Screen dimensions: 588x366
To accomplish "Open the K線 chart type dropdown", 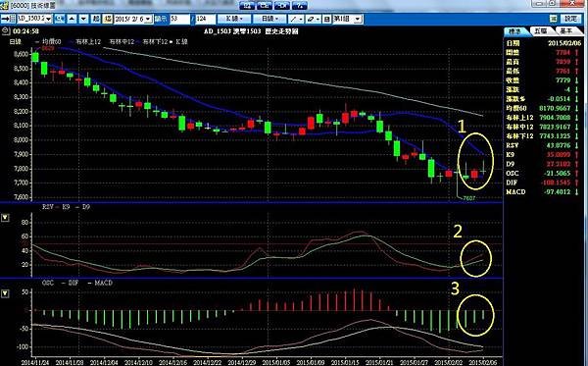I will 234,19.
